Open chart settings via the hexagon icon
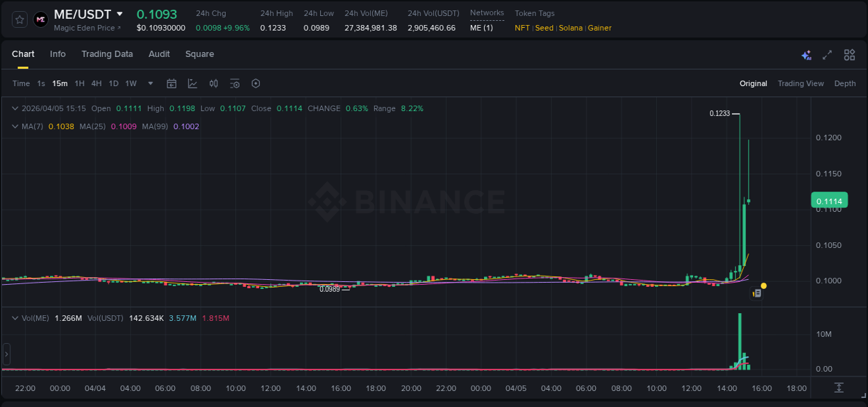 click(256, 83)
